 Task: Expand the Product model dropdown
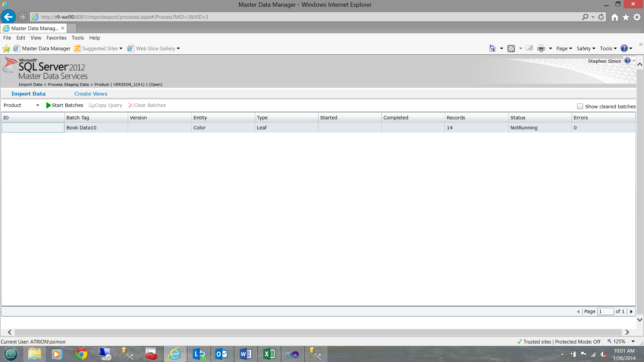click(x=38, y=105)
